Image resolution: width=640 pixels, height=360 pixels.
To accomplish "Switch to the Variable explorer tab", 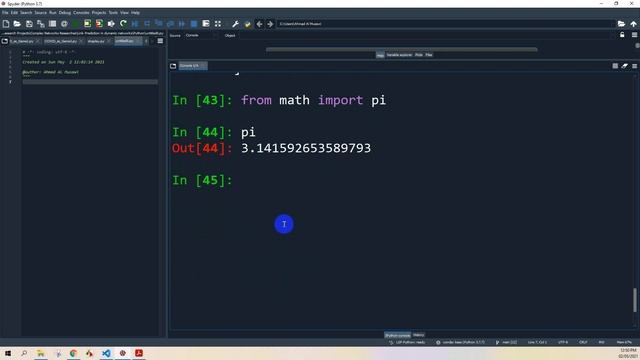I will tap(399, 55).
